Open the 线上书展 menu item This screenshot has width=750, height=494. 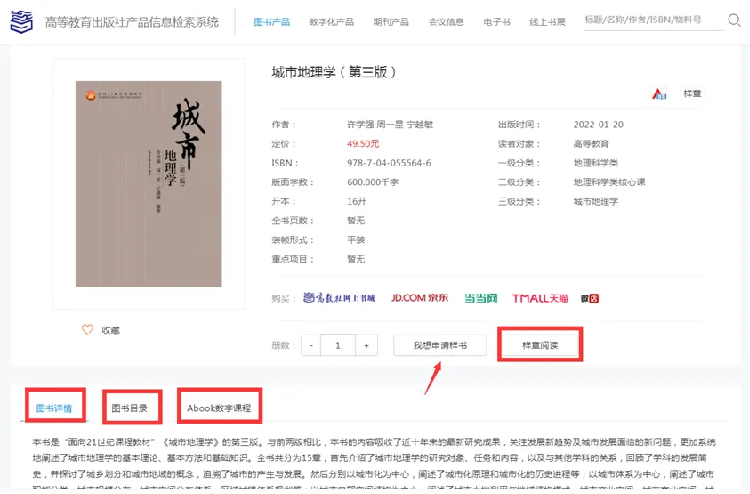(547, 22)
